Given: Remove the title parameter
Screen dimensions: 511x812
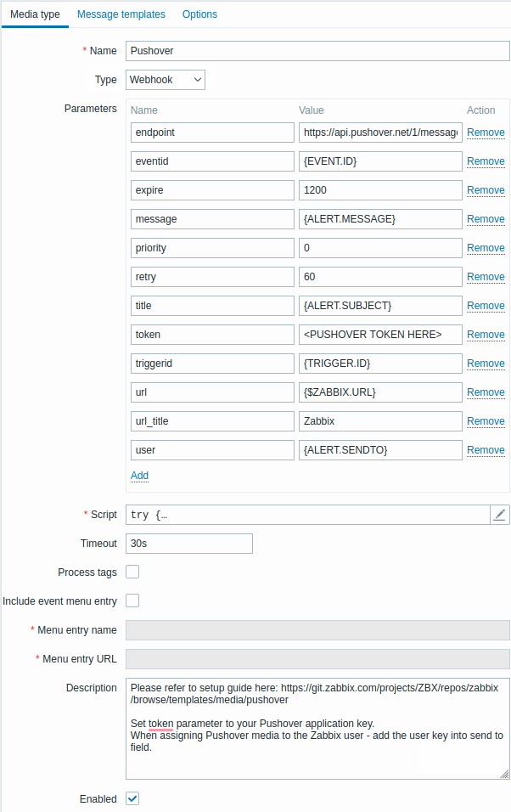Looking at the screenshot, I should pos(486,306).
